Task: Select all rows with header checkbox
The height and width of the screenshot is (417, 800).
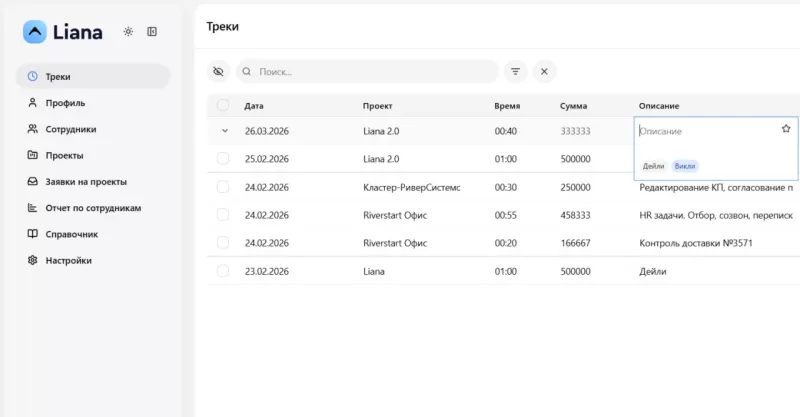Action: [x=223, y=106]
